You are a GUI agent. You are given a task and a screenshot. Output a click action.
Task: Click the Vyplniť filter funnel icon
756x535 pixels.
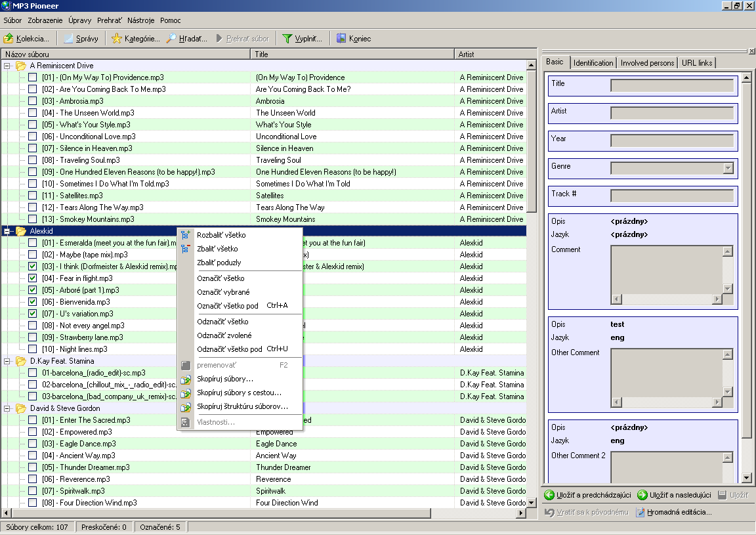click(x=287, y=39)
